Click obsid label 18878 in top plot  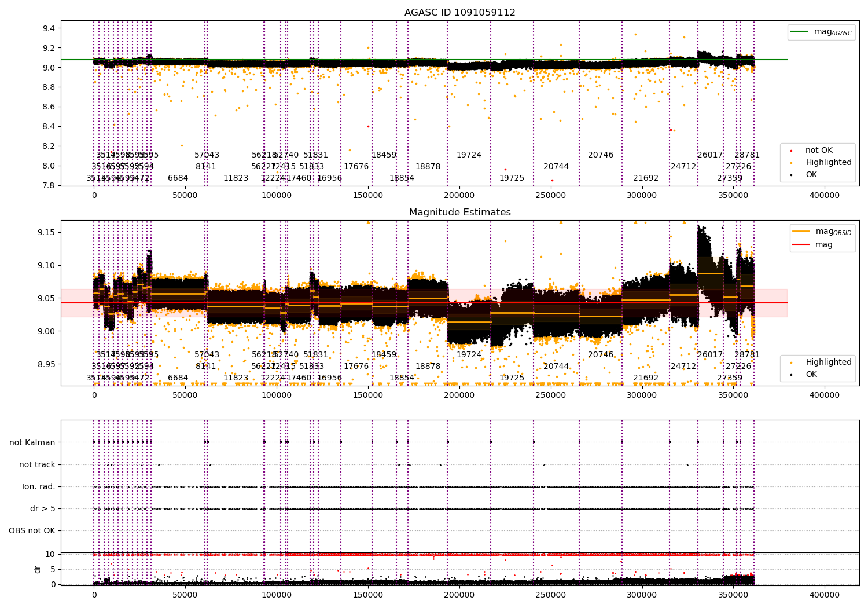pyautogui.click(x=428, y=166)
